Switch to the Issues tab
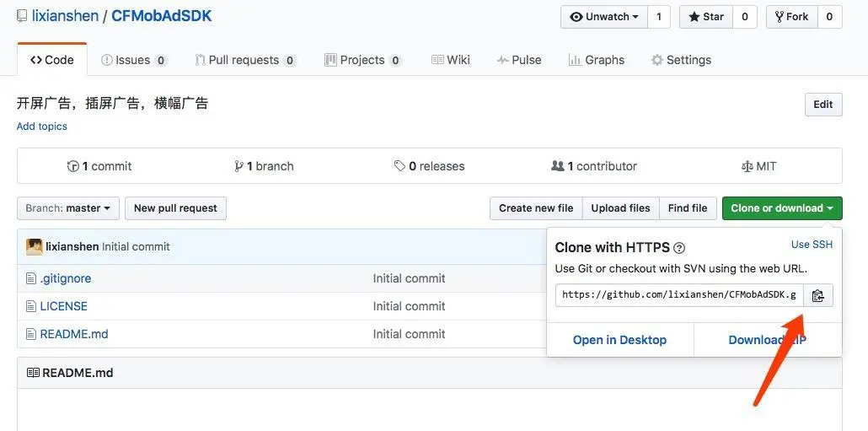This screenshot has width=868, height=431. coord(133,60)
